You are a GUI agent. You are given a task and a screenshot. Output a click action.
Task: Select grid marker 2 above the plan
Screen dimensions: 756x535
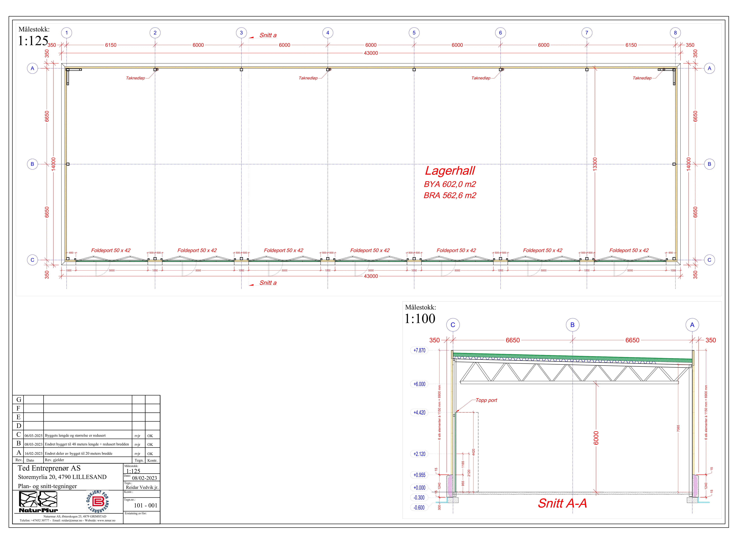click(x=155, y=33)
